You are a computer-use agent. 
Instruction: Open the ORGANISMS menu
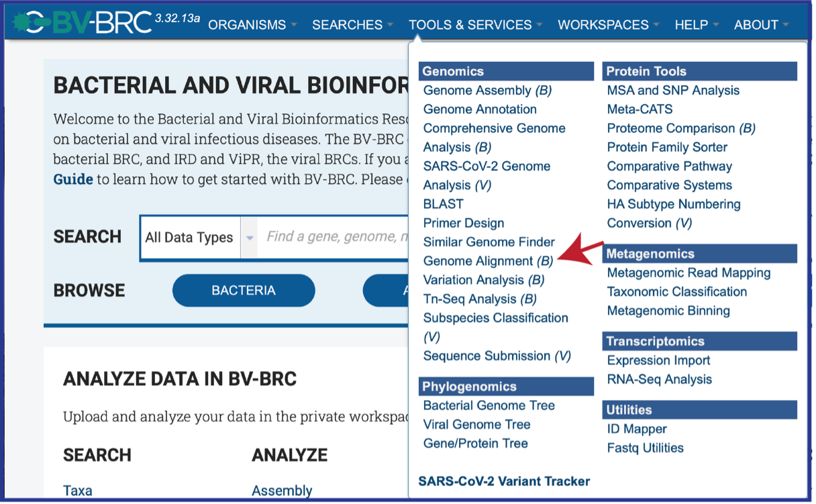coord(252,25)
